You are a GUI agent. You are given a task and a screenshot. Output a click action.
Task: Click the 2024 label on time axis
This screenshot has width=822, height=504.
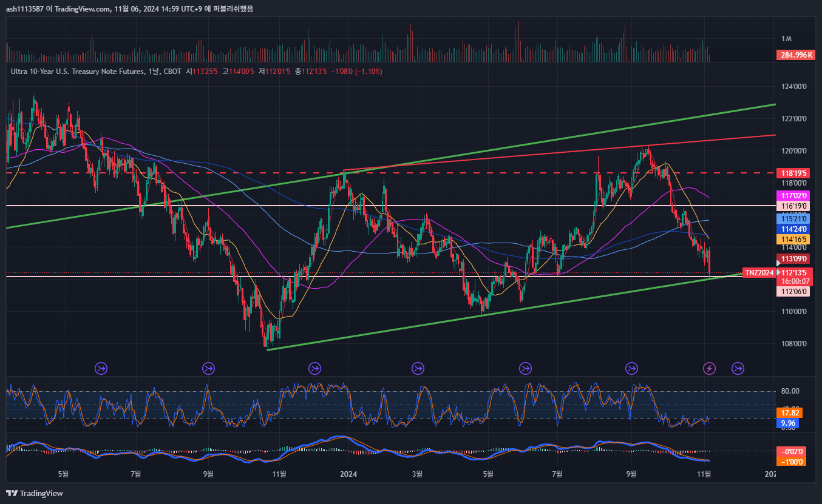point(348,474)
